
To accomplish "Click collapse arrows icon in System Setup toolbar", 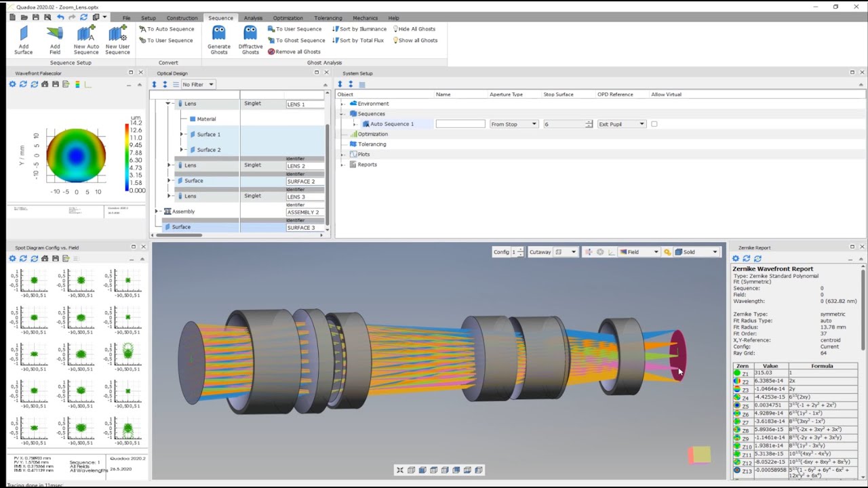I will coord(351,84).
